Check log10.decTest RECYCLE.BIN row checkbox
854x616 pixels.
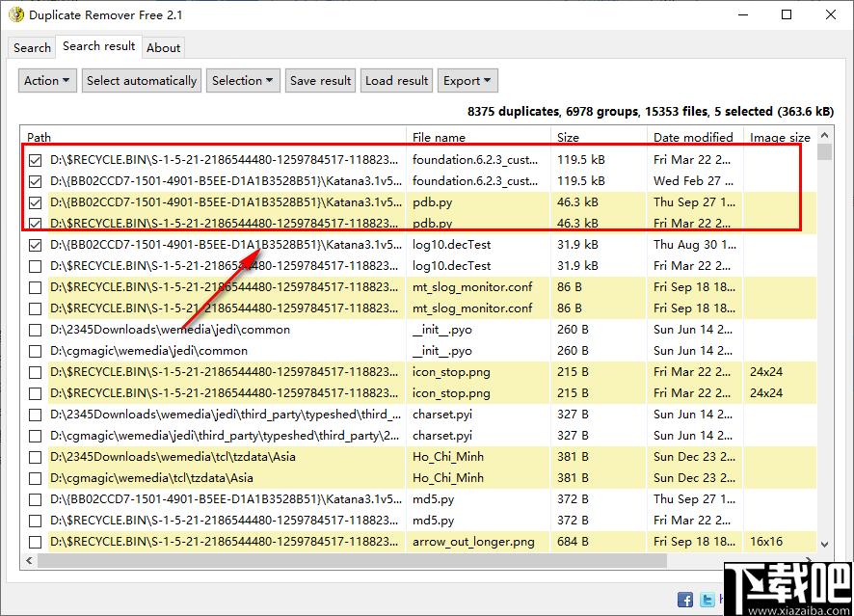click(x=36, y=266)
